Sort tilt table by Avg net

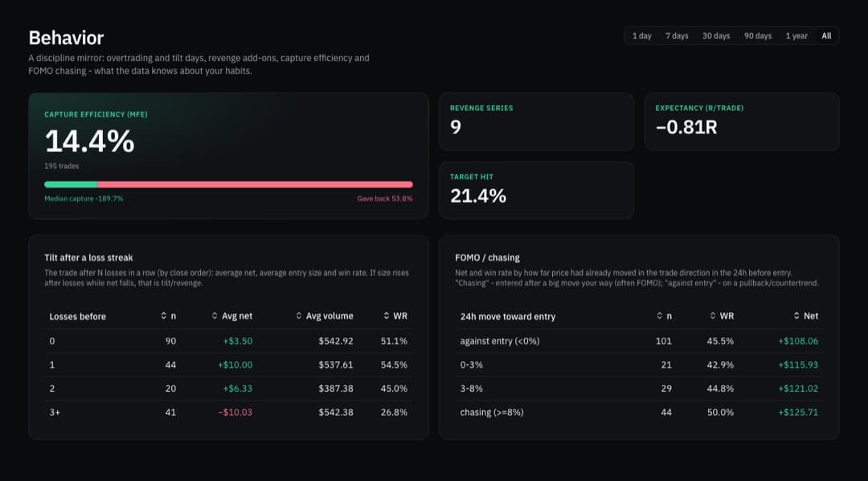[x=232, y=316]
